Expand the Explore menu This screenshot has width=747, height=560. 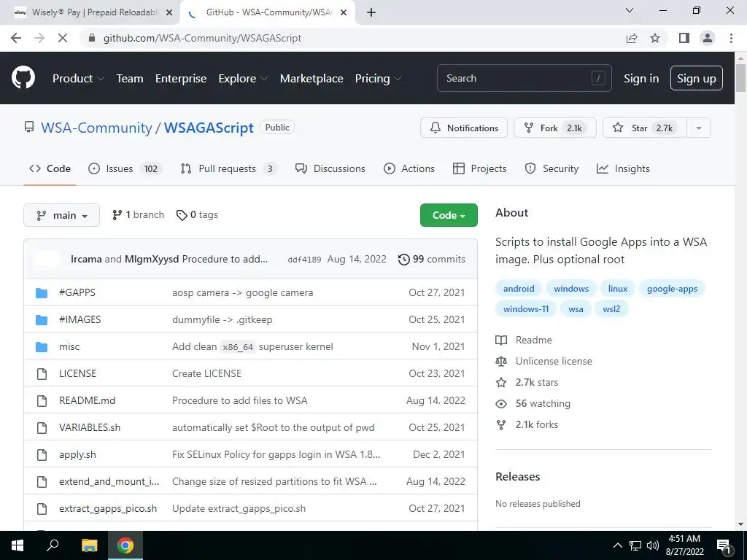tap(243, 79)
